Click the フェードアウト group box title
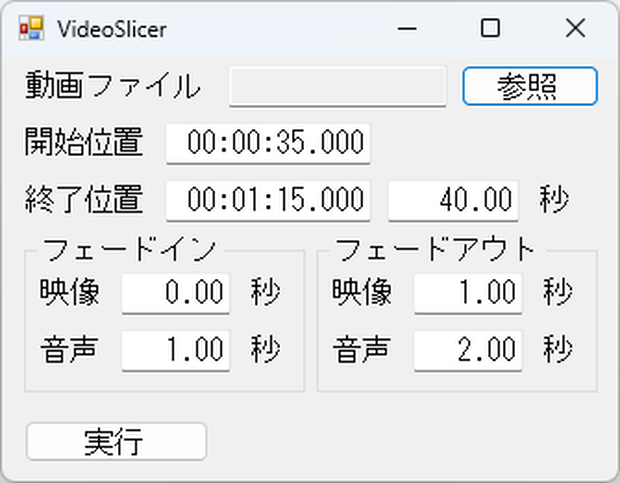The image size is (620, 483). coord(436,250)
